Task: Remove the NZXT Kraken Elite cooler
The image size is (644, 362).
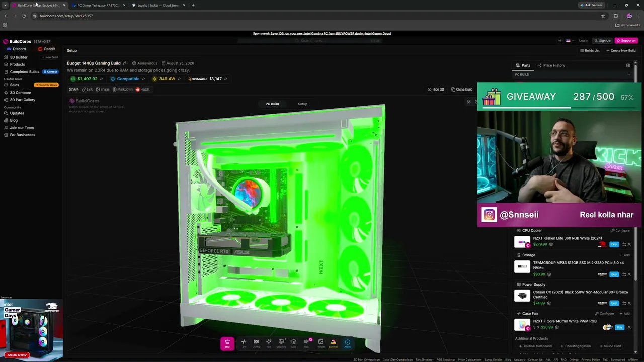Action: point(629,244)
